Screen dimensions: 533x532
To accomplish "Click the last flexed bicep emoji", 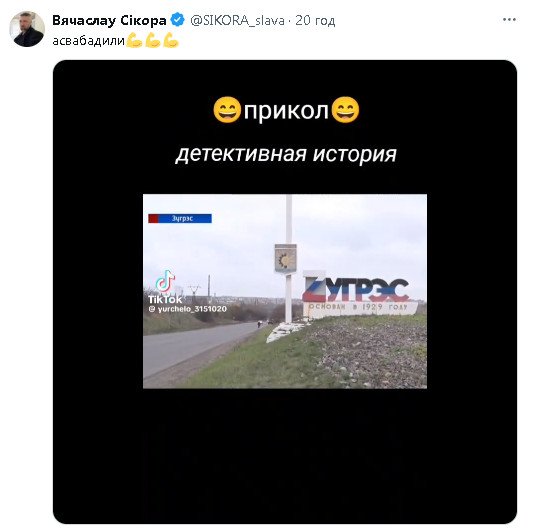I will tap(171, 40).
